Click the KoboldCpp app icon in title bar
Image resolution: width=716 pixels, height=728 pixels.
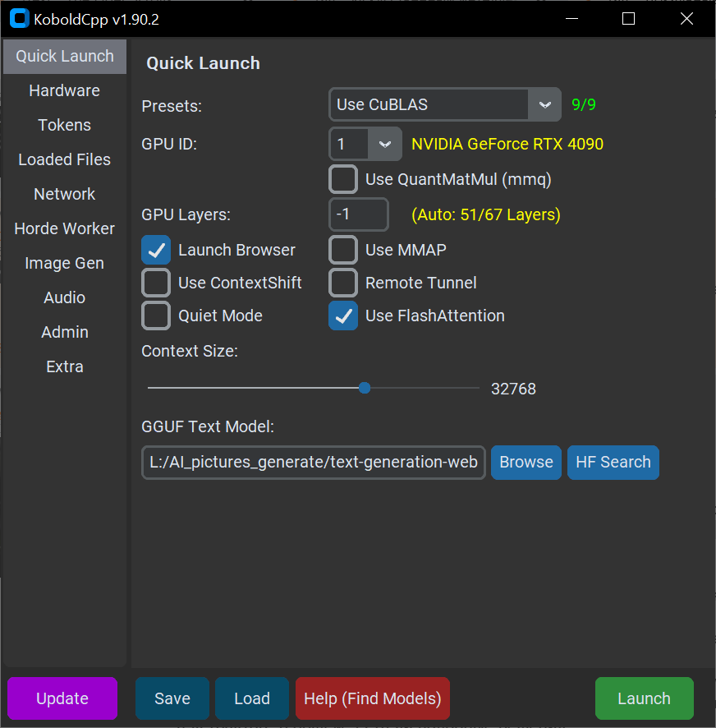coord(20,19)
